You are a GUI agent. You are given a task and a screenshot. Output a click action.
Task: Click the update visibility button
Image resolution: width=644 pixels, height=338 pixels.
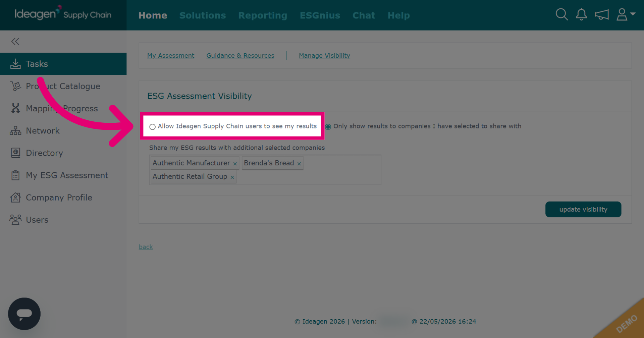(x=583, y=209)
